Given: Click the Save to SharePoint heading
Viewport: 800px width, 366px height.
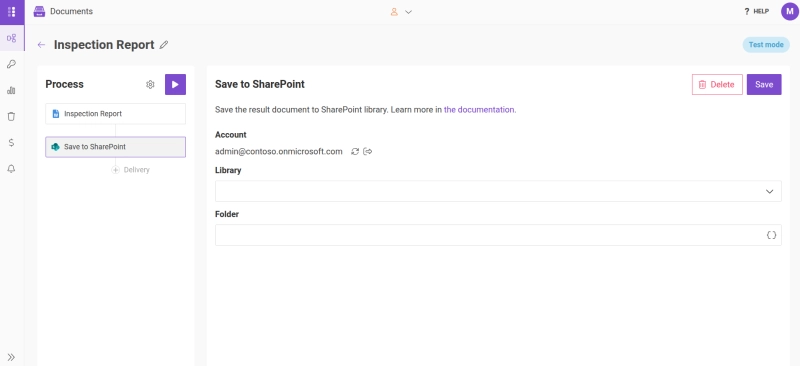Looking at the screenshot, I should (260, 84).
